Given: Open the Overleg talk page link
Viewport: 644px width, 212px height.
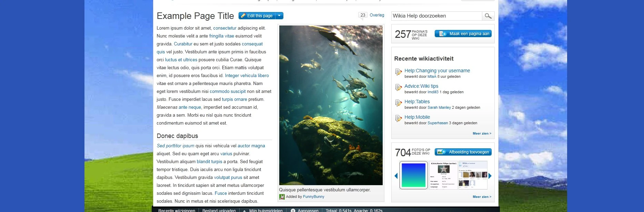Looking at the screenshot, I should pos(377,15).
